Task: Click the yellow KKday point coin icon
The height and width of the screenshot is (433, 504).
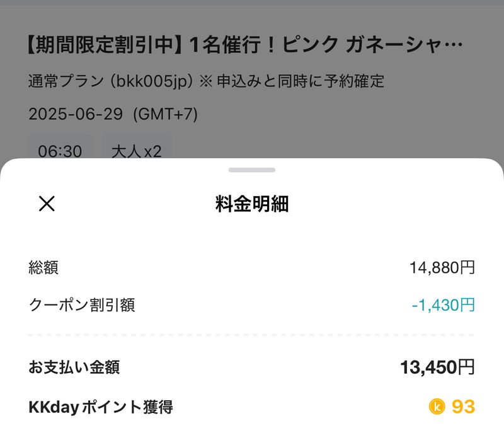Action: tap(437, 407)
